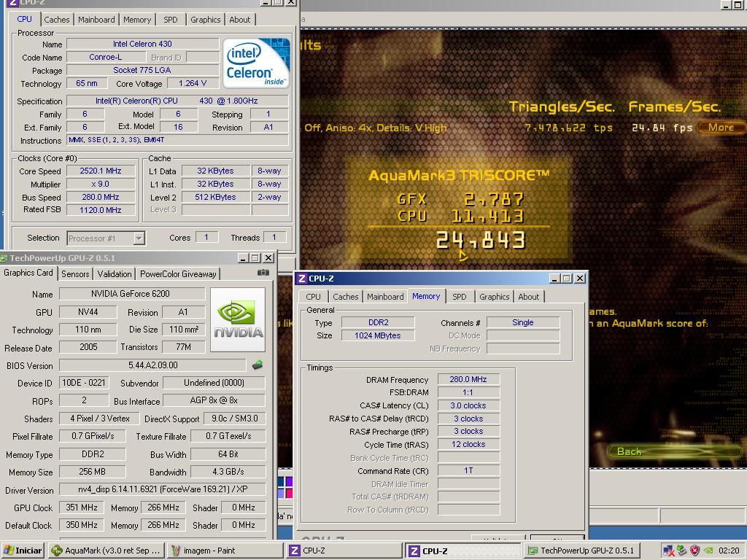Click the total score 24,843 in AquaMark
The image size is (747, 560).
[x=481, y=240]
